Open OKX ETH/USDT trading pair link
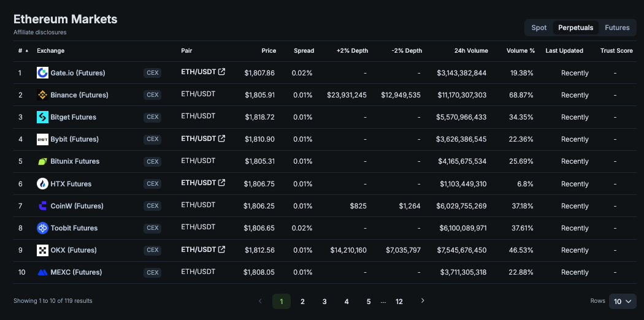The width and height of the screenshot is (644, 320). [x=199, y=250]
